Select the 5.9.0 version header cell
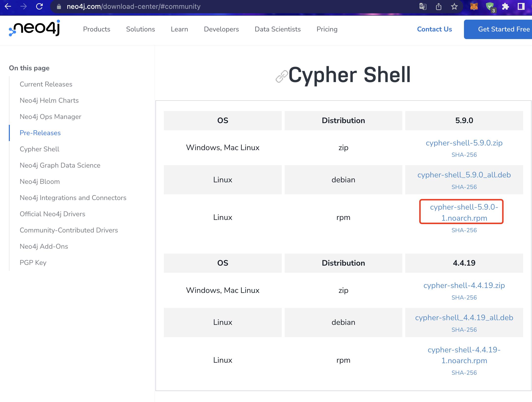The height and width of the screenshot is (402, 532). coord(464,120)
